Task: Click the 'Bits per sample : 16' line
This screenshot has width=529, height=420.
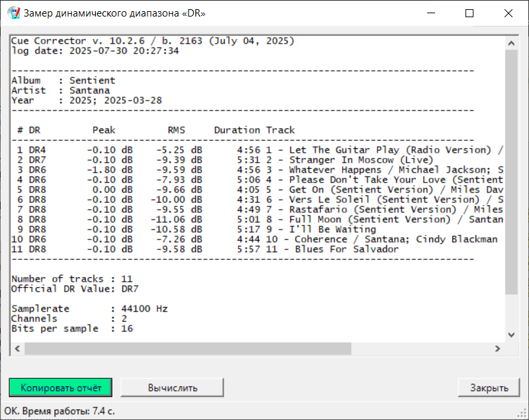Action: tap(72, 329)
